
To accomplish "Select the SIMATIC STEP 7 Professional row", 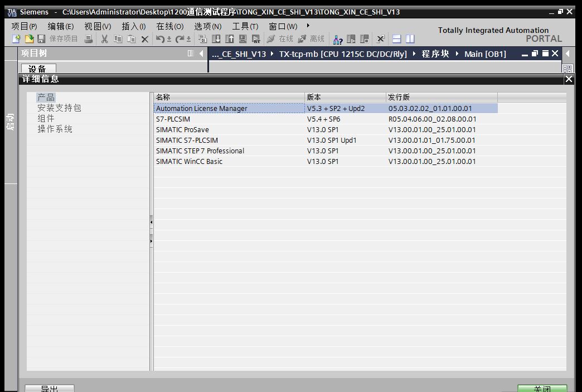I will (x=326, y=151).
